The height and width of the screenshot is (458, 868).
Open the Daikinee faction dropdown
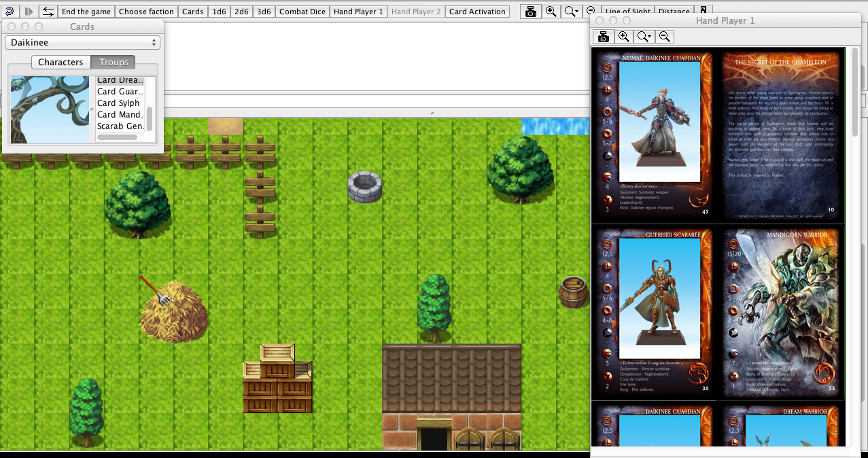pos(82,43)
